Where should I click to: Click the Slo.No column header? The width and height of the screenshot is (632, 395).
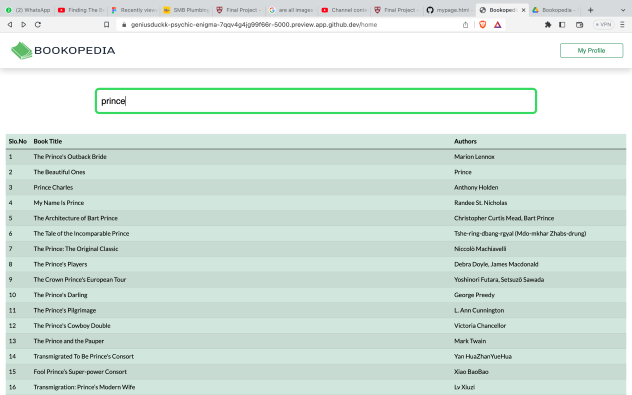[18, 141]
